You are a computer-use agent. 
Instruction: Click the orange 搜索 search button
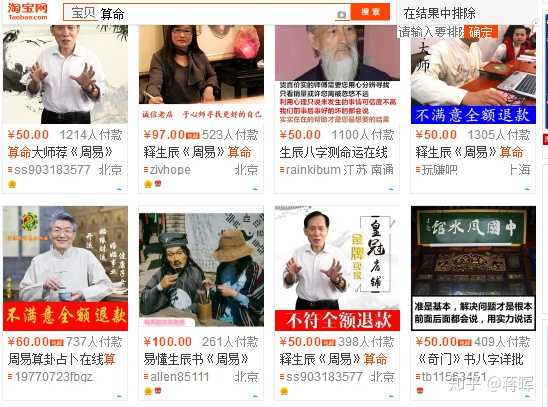370,12
